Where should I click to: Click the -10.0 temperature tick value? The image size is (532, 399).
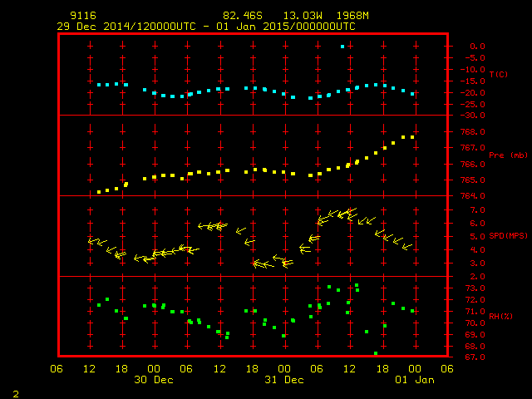[x=473, y=69]
